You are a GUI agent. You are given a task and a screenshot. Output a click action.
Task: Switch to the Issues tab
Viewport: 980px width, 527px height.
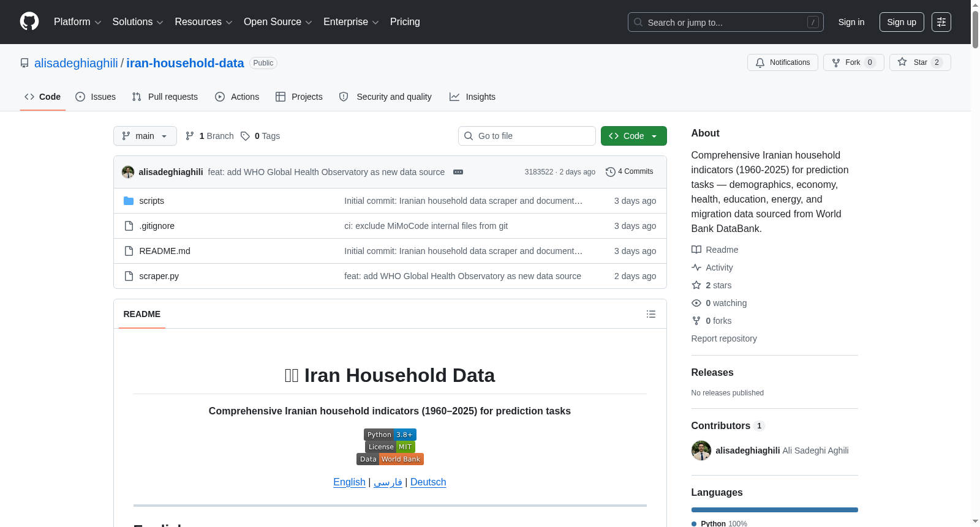pyautogui.click(x=96, y=97)
